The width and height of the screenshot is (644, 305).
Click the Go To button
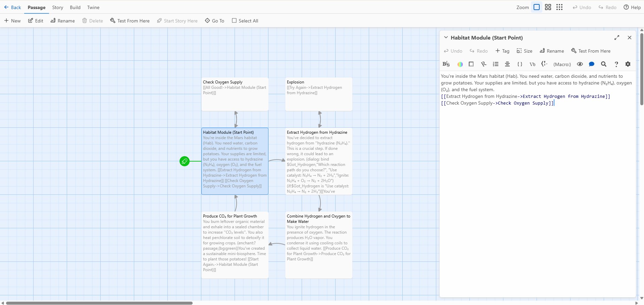(x=214, y=21)
